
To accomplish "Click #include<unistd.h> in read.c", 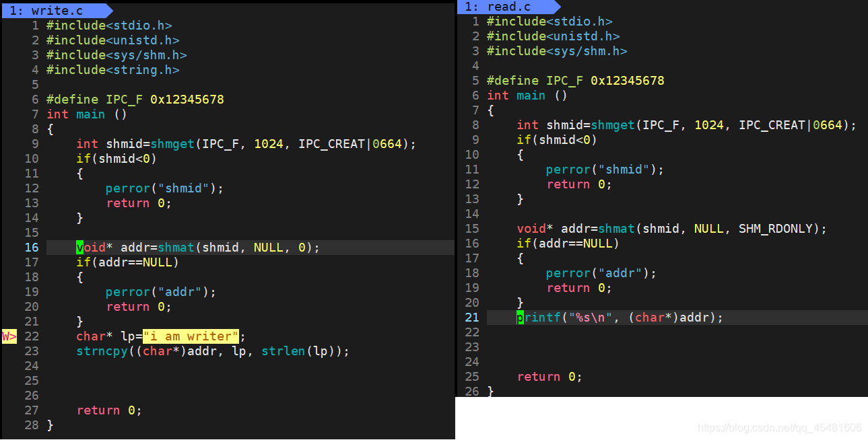I will tap(554, 36).
